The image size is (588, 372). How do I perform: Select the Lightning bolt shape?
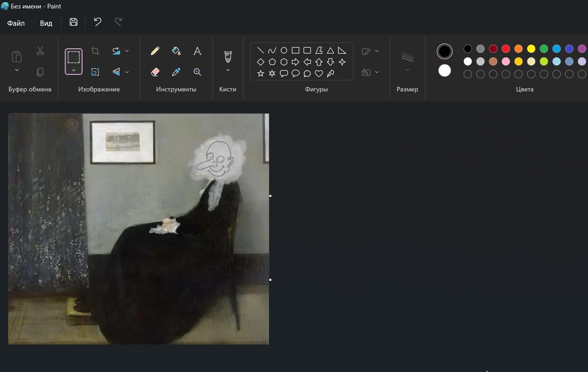[330, 74]
